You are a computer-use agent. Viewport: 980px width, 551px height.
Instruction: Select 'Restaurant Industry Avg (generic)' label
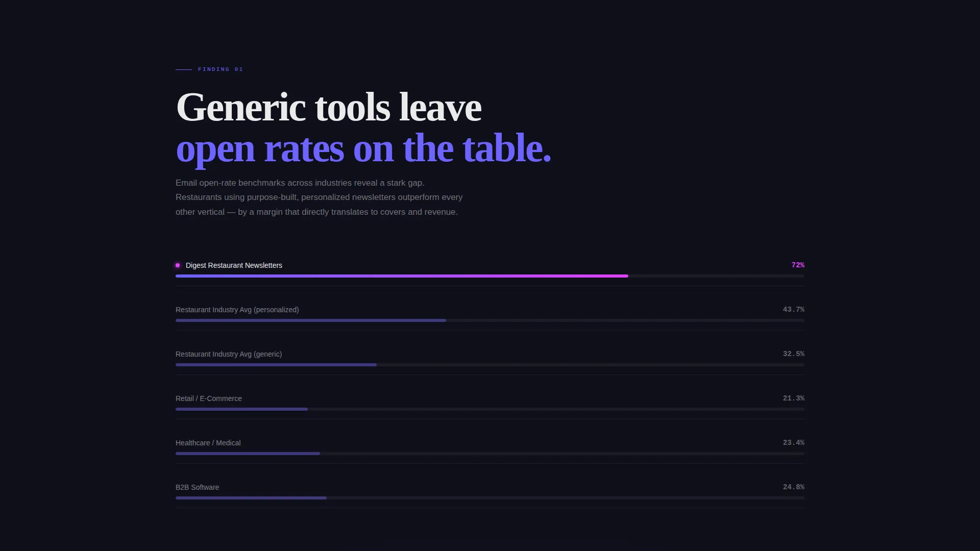pos(229,354)
